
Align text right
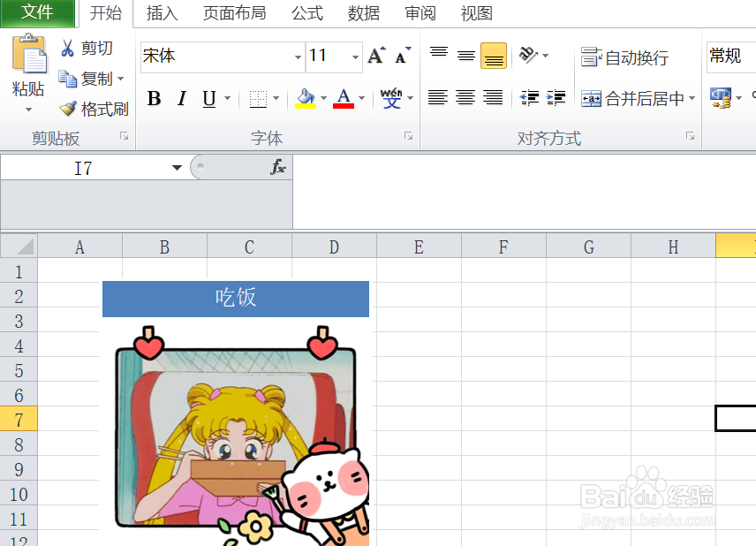[493, 97]
